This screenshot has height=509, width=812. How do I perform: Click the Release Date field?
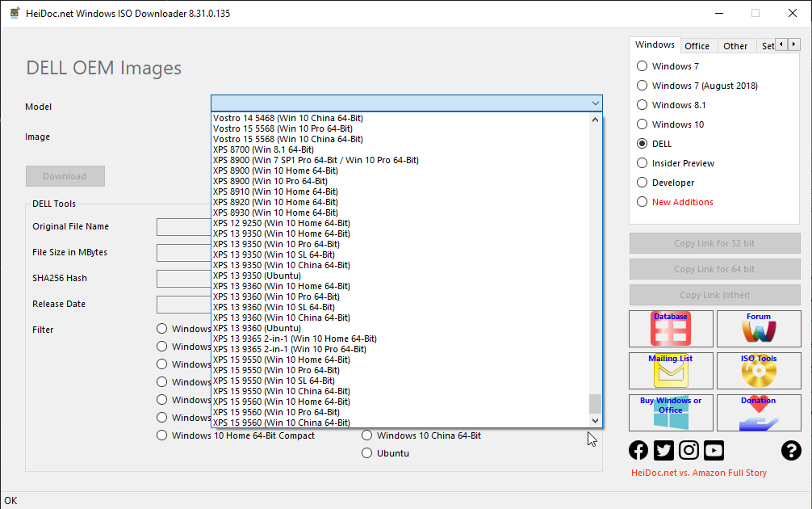(x=184, y=305)
